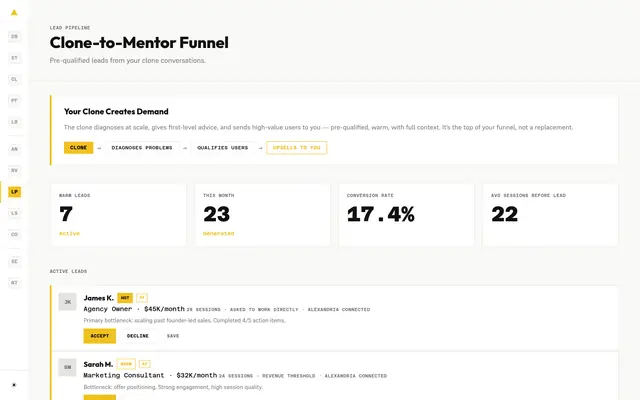Click the UPSELLS TO YOU funnel step
Viewport: 640px width, 400px height.
click(297, 148)
